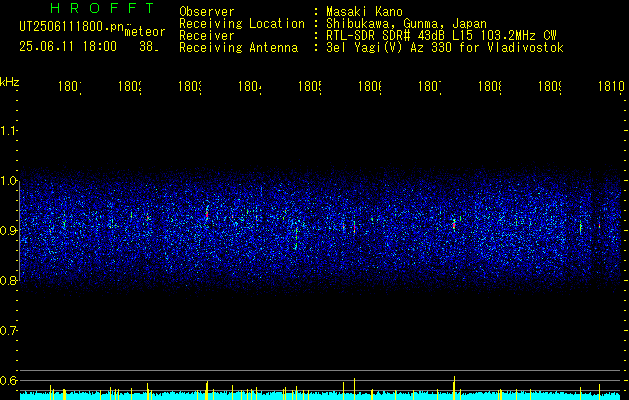This screenshot has width=629, height=400.
Task: Click the tallest yellow spike in power graph
Action: pos(454,388)
